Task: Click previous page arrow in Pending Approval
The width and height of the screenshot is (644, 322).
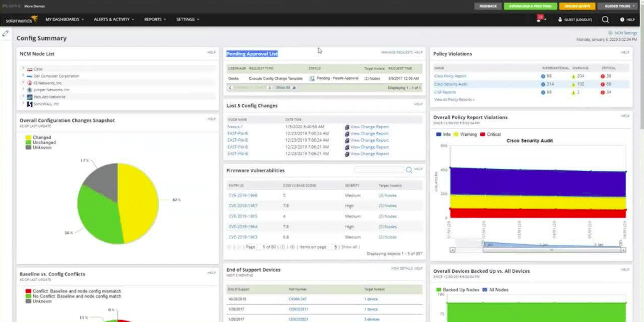Action: (230, 87)
